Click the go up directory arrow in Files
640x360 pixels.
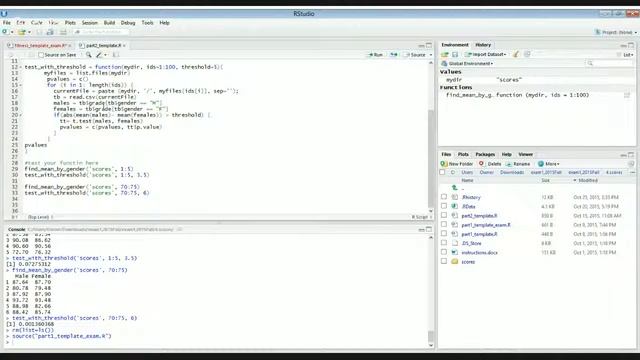tap(454, 188)
